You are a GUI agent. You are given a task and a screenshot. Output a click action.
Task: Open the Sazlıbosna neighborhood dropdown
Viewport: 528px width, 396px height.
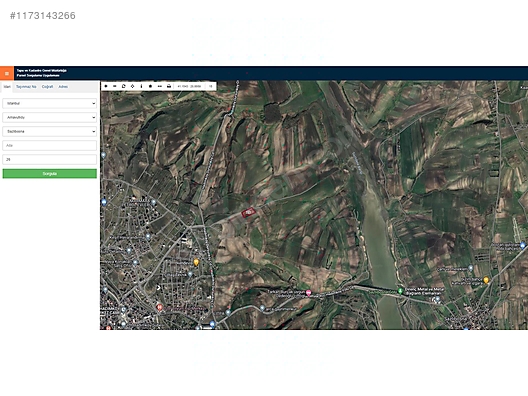click(x=50, y=131)
